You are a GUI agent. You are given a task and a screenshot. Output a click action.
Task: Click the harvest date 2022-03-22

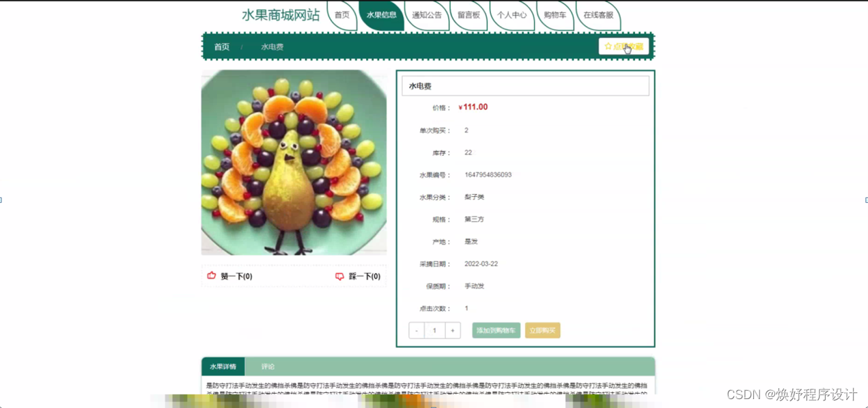(x=481, y=264)
